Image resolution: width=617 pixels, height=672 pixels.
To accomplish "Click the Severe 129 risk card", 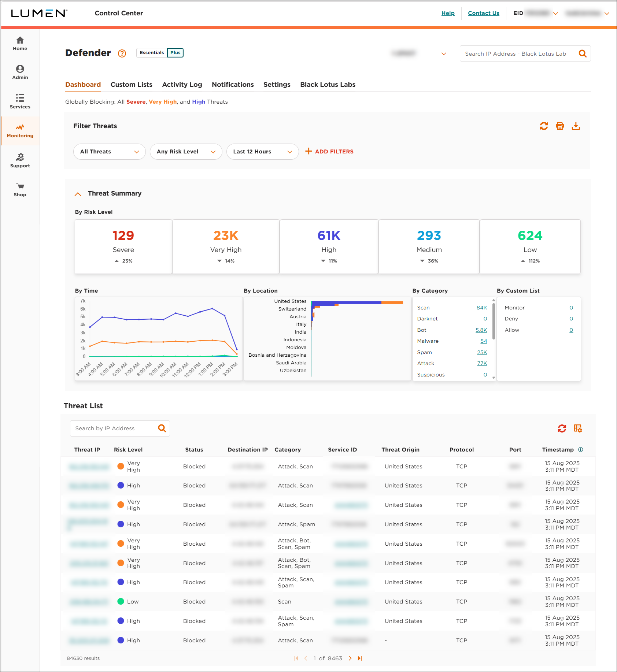I will [123, 246].
